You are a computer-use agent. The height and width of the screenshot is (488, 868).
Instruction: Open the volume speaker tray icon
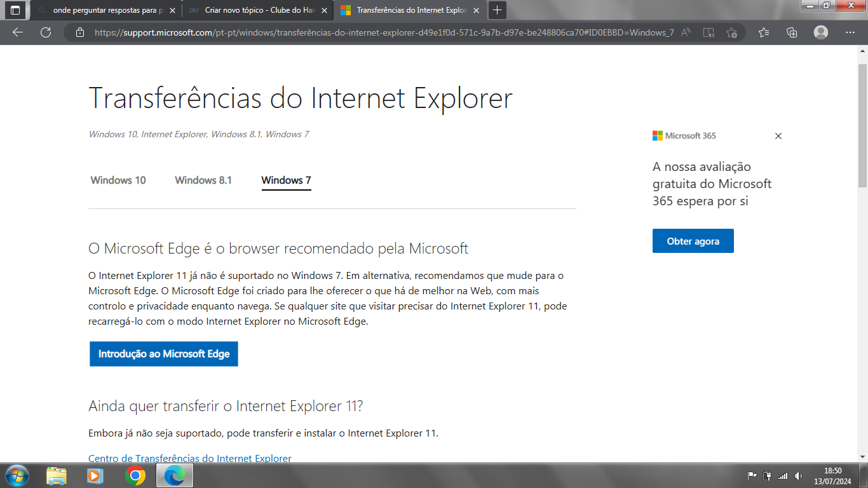point(798,476)
